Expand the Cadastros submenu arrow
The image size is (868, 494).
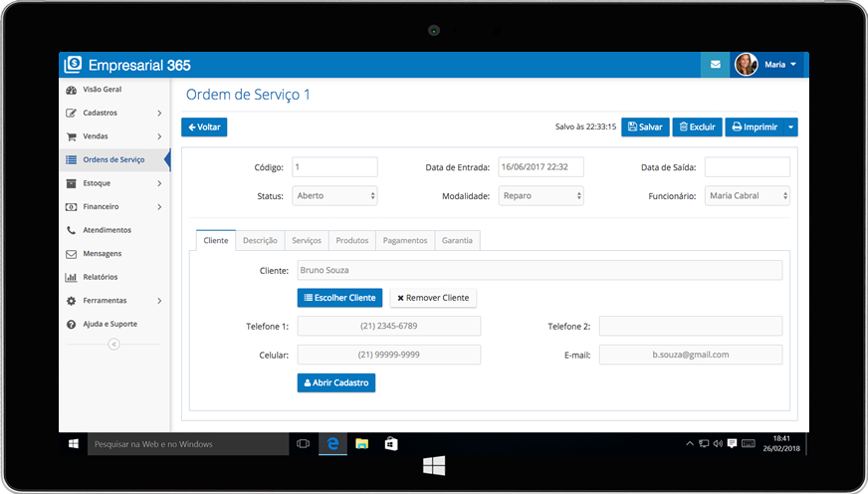tap(159, 113)
